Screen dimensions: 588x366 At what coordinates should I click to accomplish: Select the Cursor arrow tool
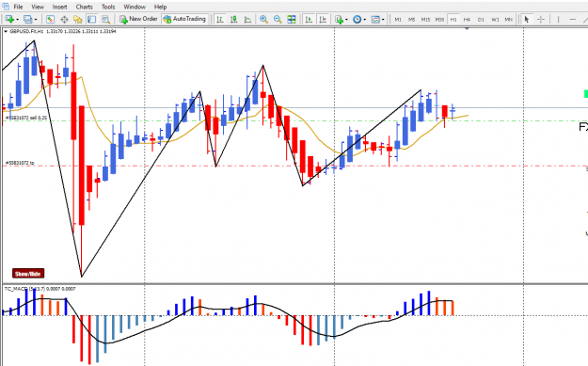(527, 19)
